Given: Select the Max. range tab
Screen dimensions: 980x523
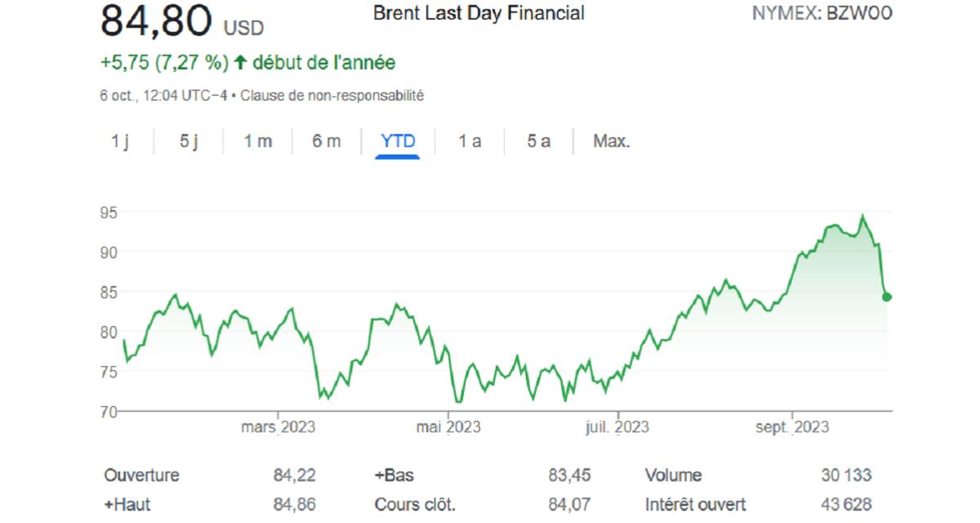Looking at the screenshot, I should (x=611, y=141).
